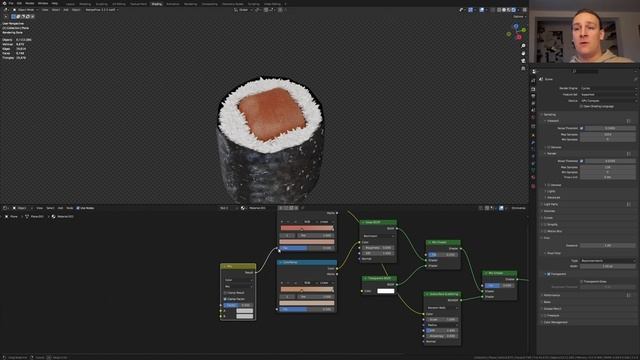Expand the Performance panel
Viewport: 640px width, 360px height.
coord(551,295)
